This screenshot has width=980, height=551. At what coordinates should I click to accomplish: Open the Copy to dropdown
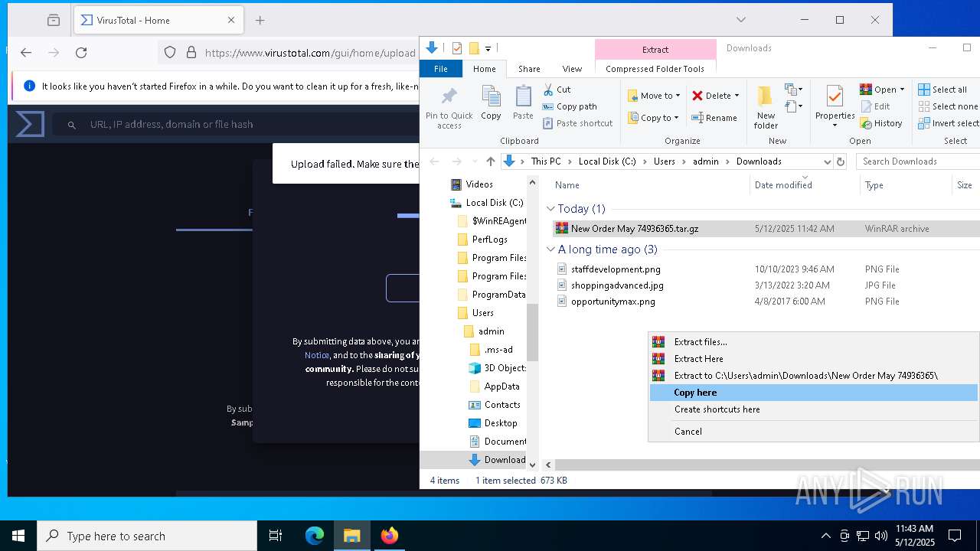[654, 118]
